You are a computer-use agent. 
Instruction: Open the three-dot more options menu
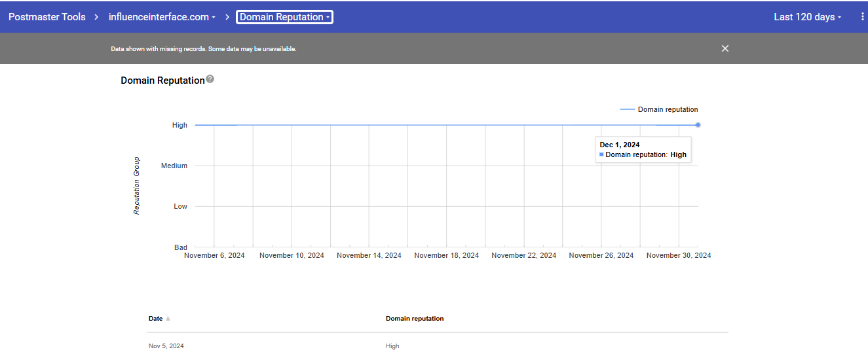862,17
